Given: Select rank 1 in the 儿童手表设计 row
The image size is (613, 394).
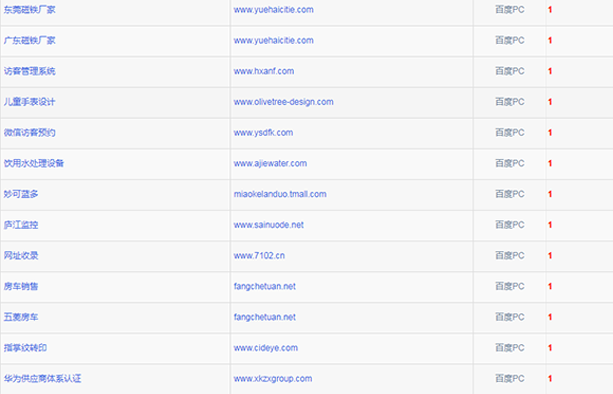Looking at the screenshot, I should [x=550, y=102].
